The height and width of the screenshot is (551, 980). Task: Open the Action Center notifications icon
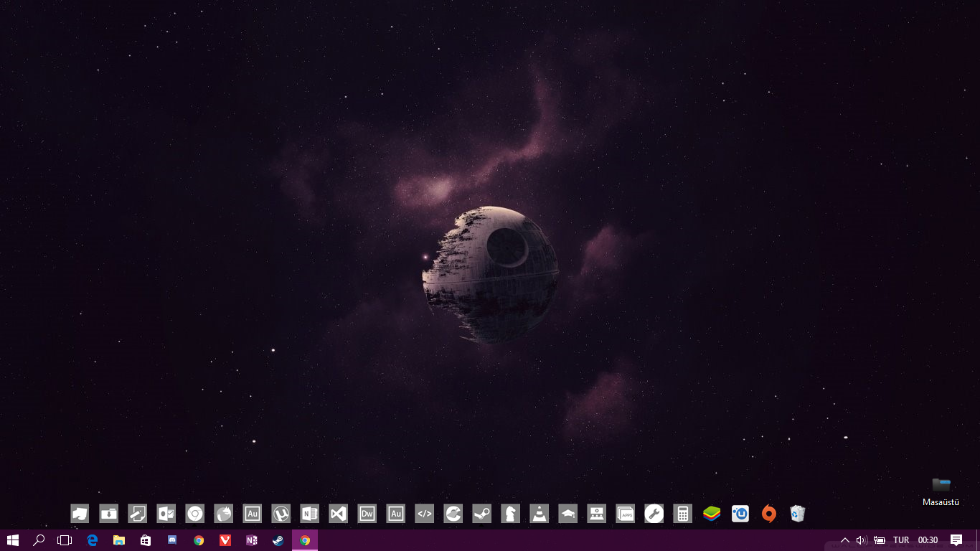[x=956, y=540]
